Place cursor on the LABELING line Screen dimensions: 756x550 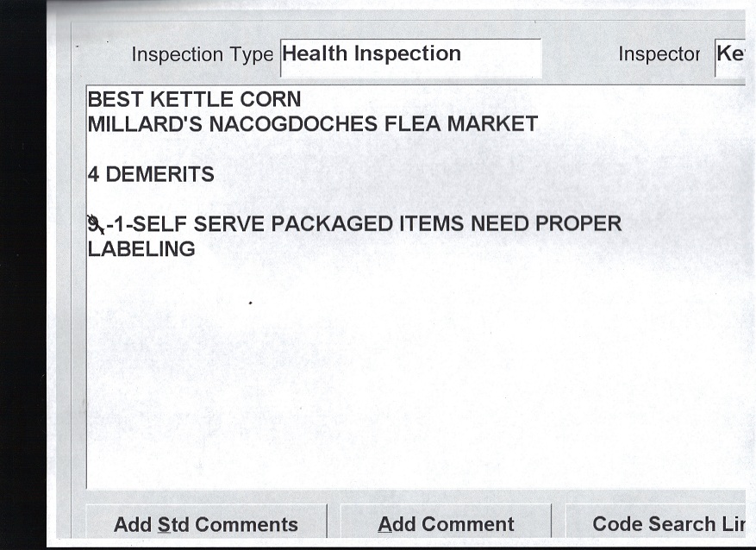pyautogui.click(x=141, y=250)
